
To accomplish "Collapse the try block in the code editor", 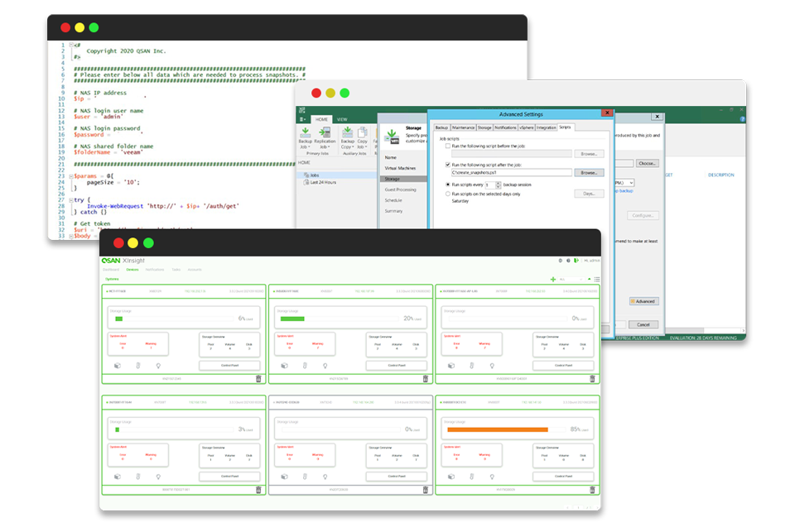I will pos(71,200).
